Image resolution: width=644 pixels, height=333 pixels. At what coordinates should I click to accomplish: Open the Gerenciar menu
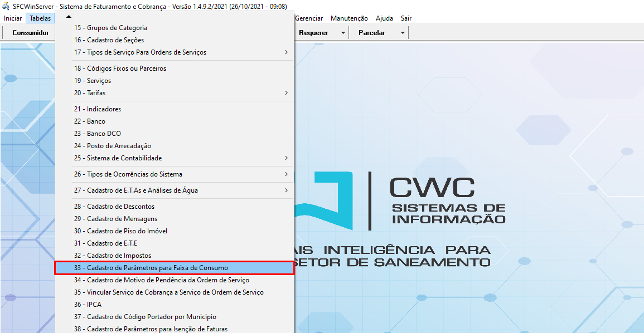309,18
